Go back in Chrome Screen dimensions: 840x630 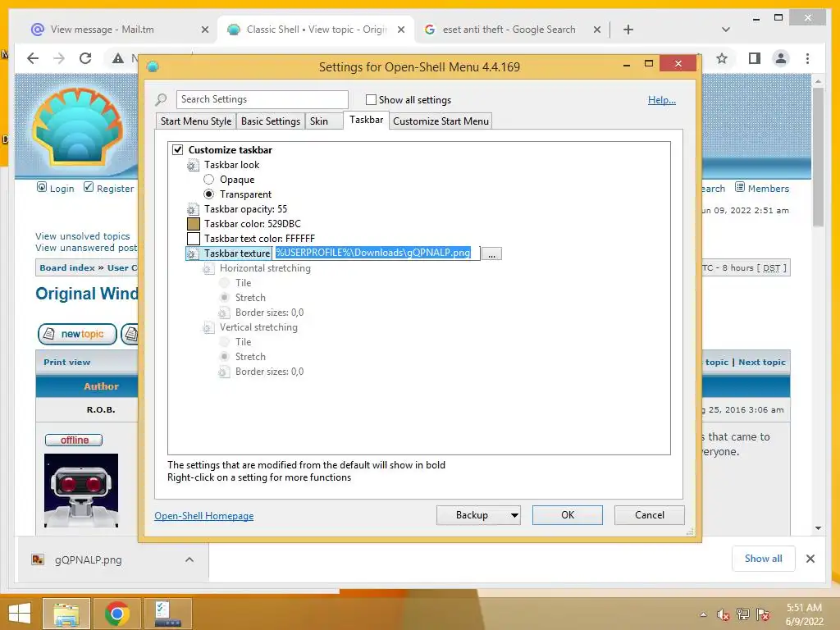pyautogui.click(x=33, y=58)
